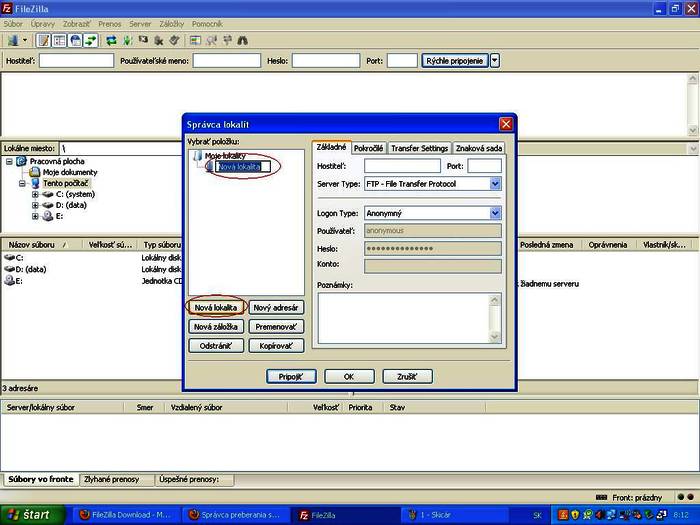Click the Rýchle pripojenie button
This screenshot has width=700, height=525.
454,61
